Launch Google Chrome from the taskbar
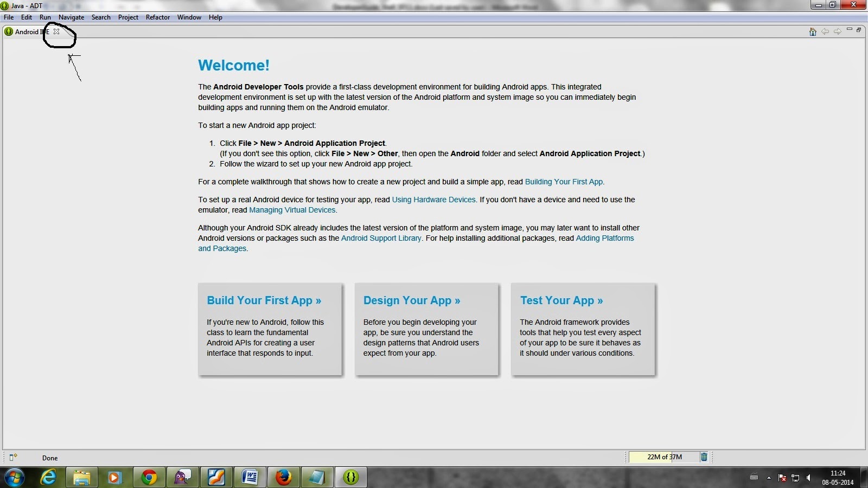868x488 pixels. point(149,478)
